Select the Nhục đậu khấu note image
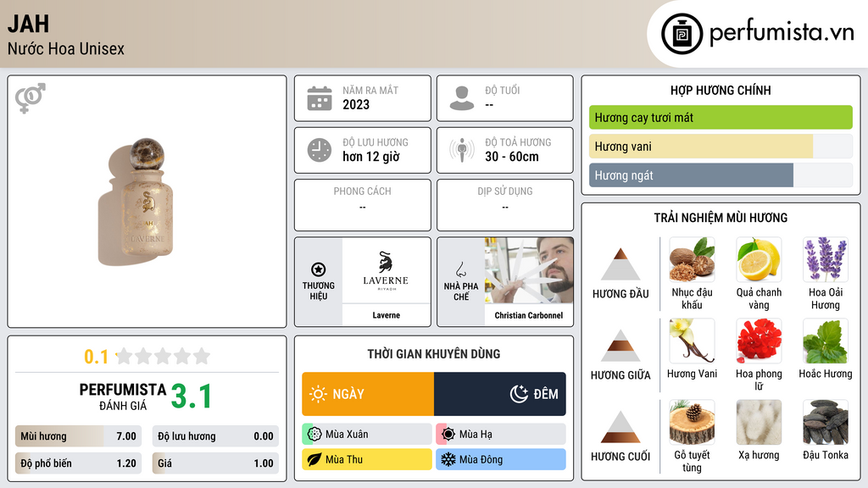868x488 pixels. (692, 259)
